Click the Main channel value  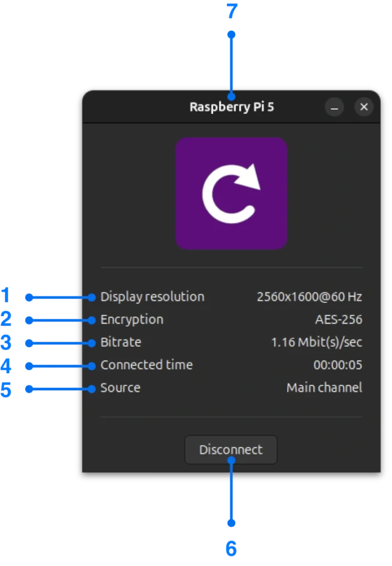(324, 387)
